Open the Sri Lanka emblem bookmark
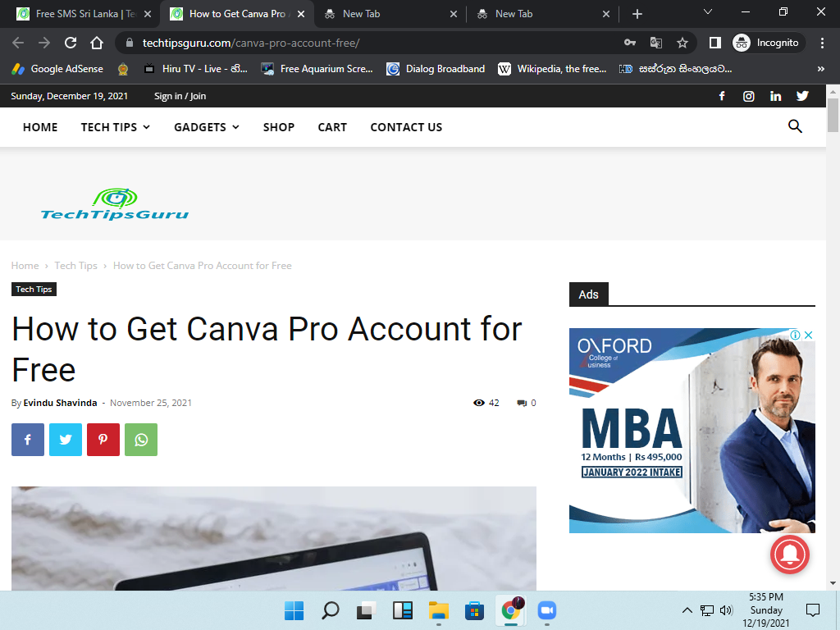Image resolution: width=840 pixels, height=630 pixels. (x=123, y=69)
